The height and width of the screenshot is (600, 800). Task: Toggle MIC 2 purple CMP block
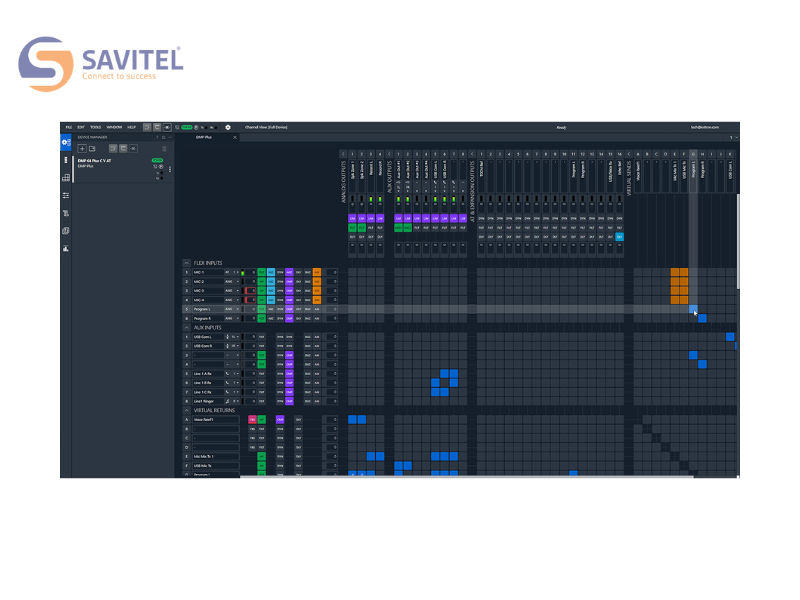point(289,282)
